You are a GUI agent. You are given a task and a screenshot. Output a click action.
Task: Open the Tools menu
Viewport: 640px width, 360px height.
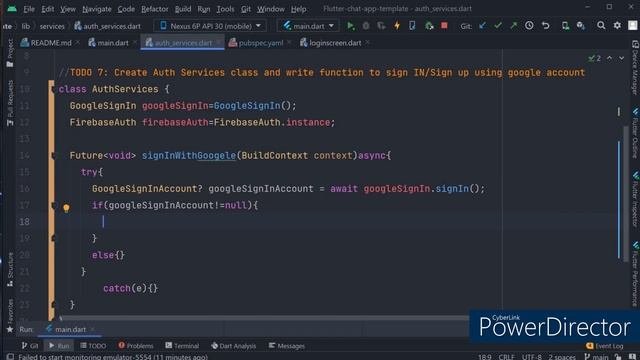tap(225, 9)
